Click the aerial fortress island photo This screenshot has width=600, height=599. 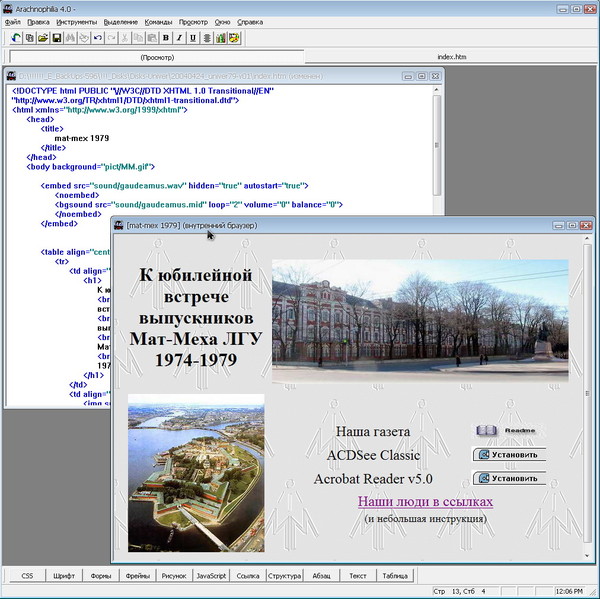coord(196,473)
